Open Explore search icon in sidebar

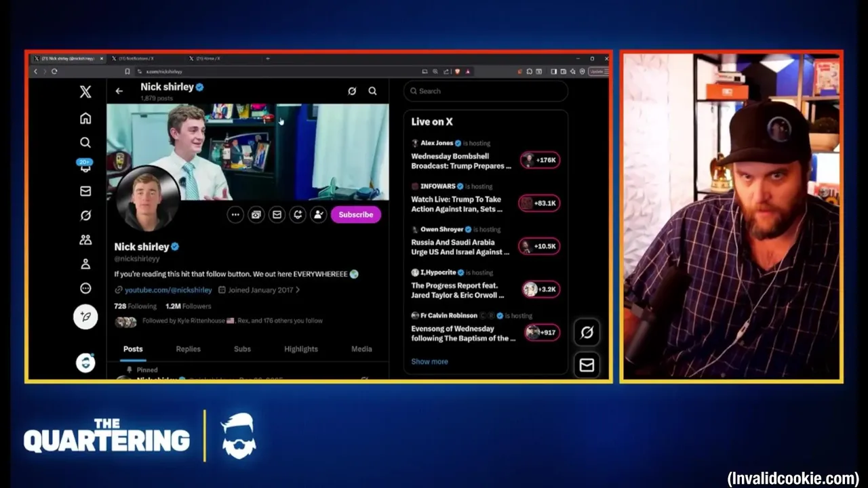pyautogui.click(x=85, y=142)
